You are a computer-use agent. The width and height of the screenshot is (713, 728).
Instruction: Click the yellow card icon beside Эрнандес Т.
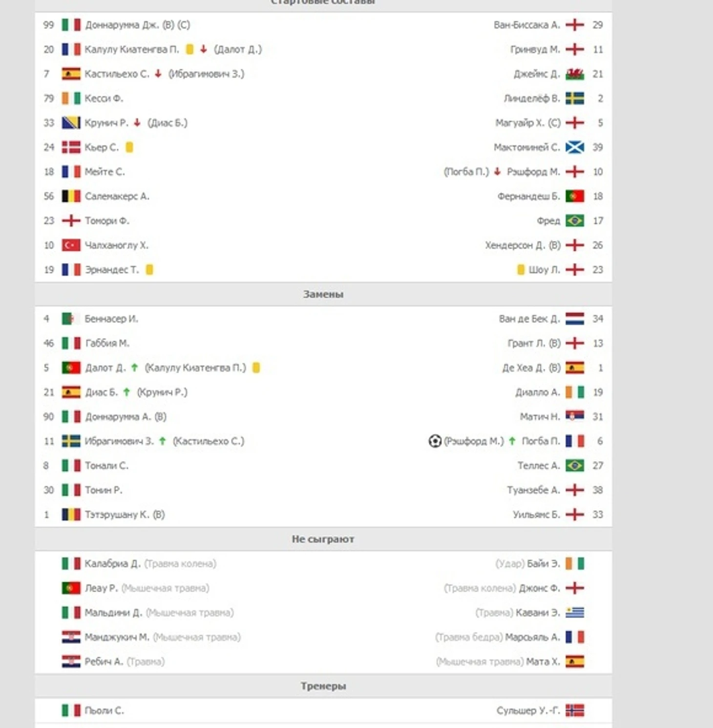pos(150,270)
